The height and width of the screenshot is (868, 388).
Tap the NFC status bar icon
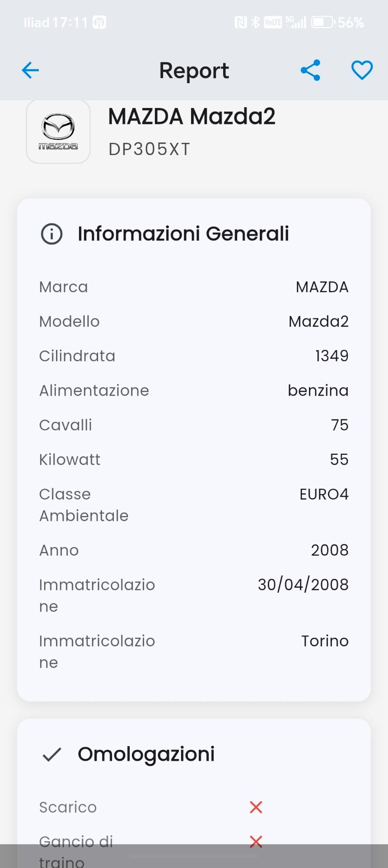pos(240,22)
